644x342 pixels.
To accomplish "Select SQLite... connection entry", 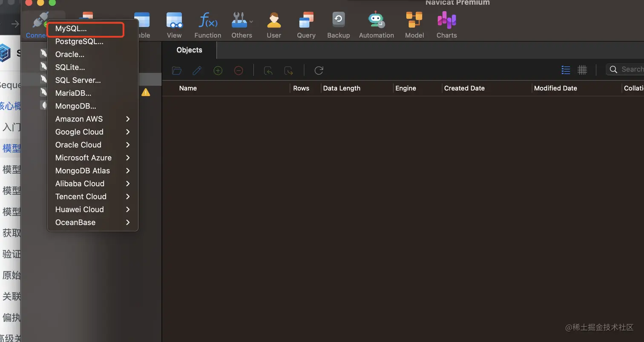I will coord(92,67).
